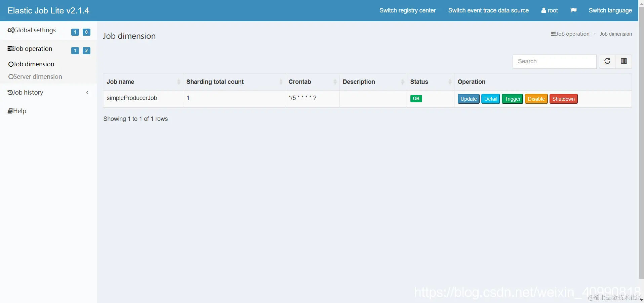Click the Global settings gears icon
The height and width of the screenshot is (303, 644).
coord(11,30)
